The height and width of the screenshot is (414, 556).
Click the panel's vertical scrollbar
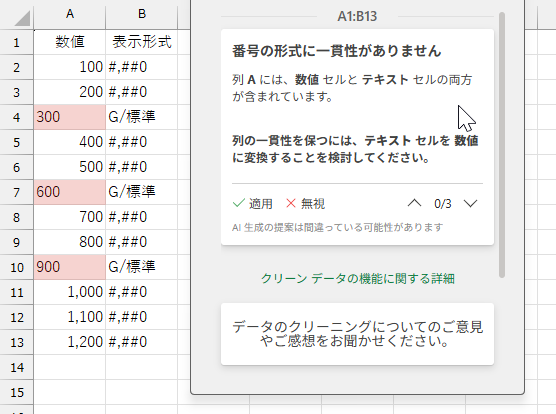pos(501,145)
